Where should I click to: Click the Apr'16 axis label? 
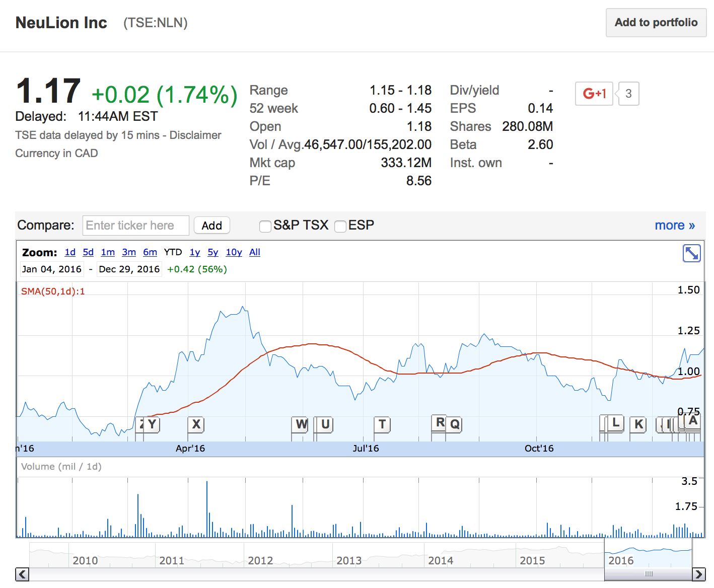190,449
